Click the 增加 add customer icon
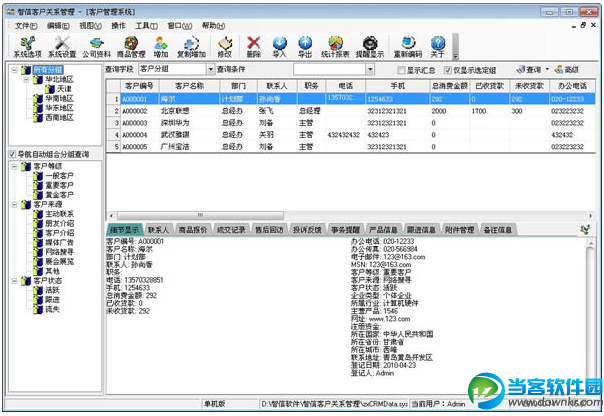604x416 pixels. coord(161,47)
